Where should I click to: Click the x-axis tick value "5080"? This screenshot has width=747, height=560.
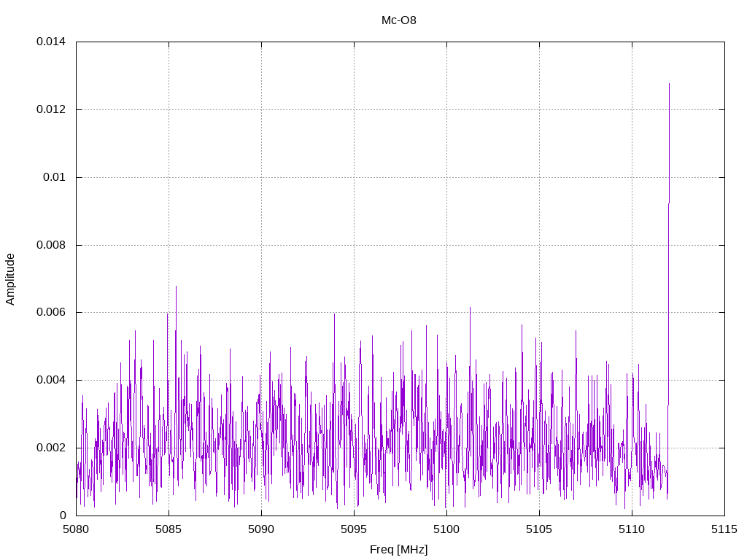point(76,529)
